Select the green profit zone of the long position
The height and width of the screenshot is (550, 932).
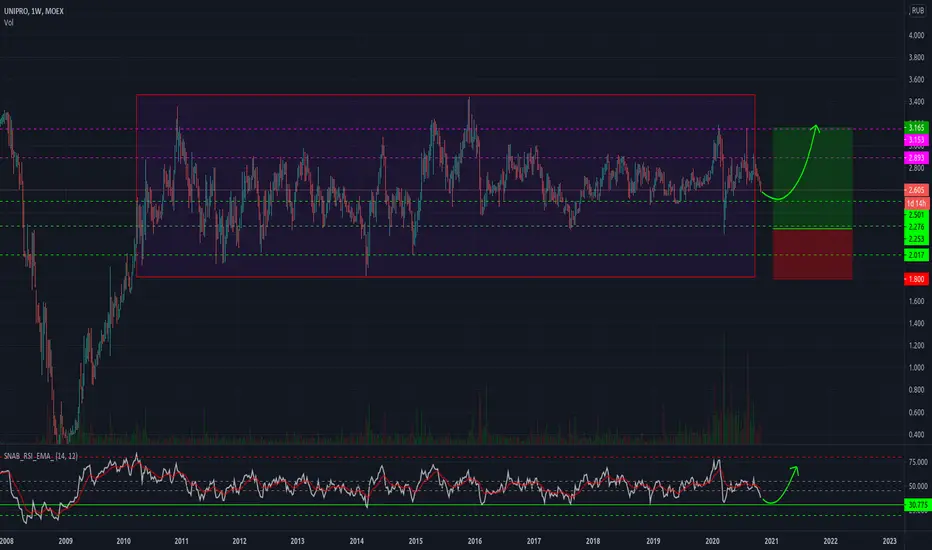click(x=813, y=178)
